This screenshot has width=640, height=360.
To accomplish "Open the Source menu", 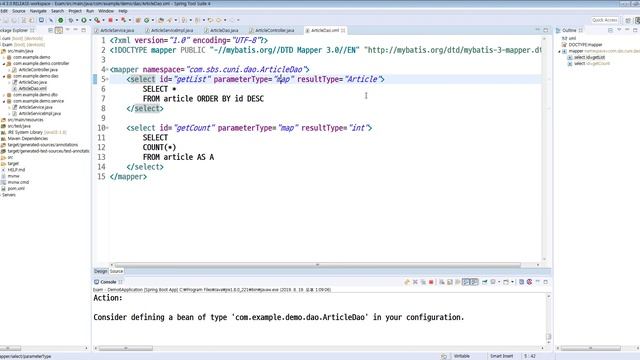I will 18,11.
